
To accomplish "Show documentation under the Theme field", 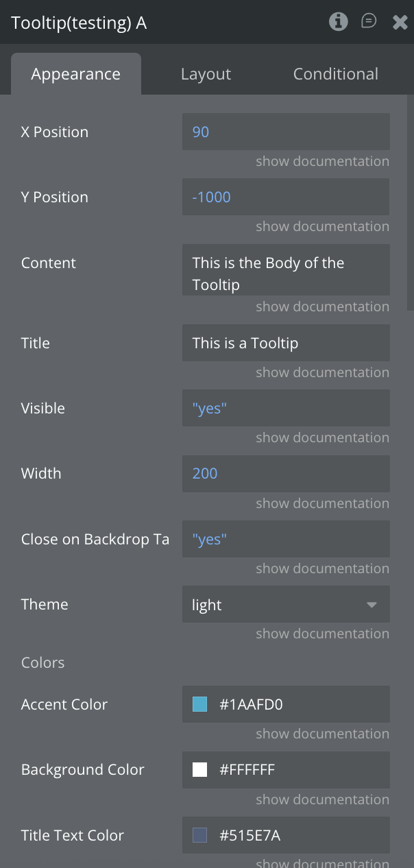I will click(322, 634).
